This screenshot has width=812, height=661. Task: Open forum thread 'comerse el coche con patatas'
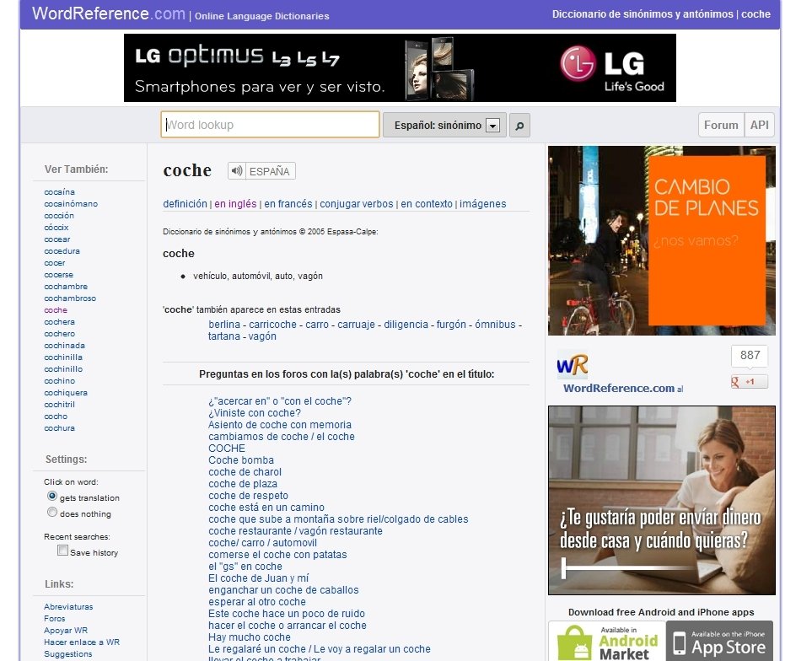[277, 555]
